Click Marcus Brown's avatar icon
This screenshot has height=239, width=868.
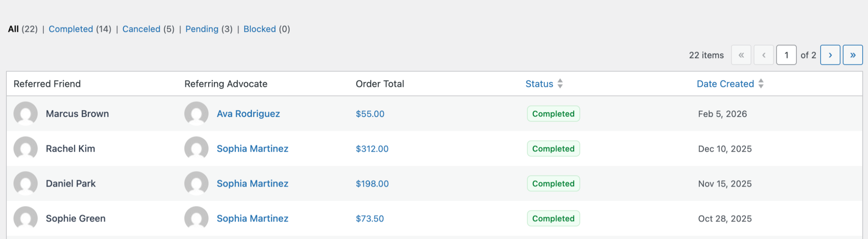[x=25, y=114]
